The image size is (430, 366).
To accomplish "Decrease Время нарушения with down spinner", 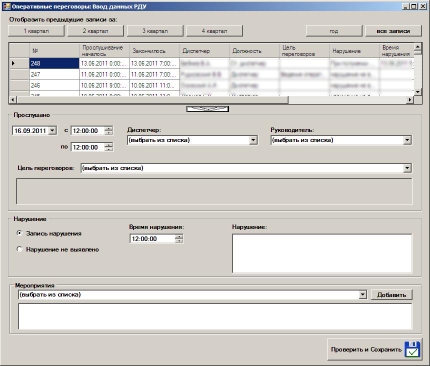I will tap(179, 241).
